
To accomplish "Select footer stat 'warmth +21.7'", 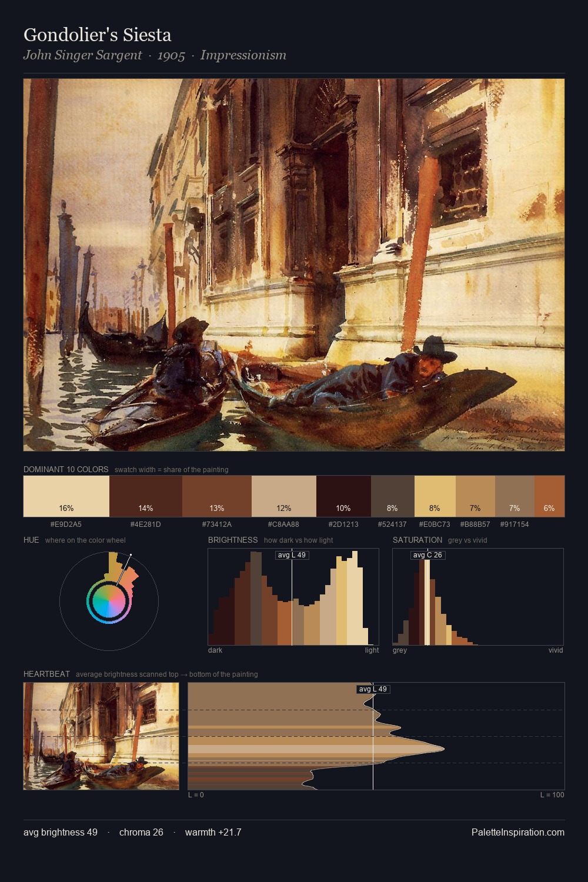I will (213, 833).
